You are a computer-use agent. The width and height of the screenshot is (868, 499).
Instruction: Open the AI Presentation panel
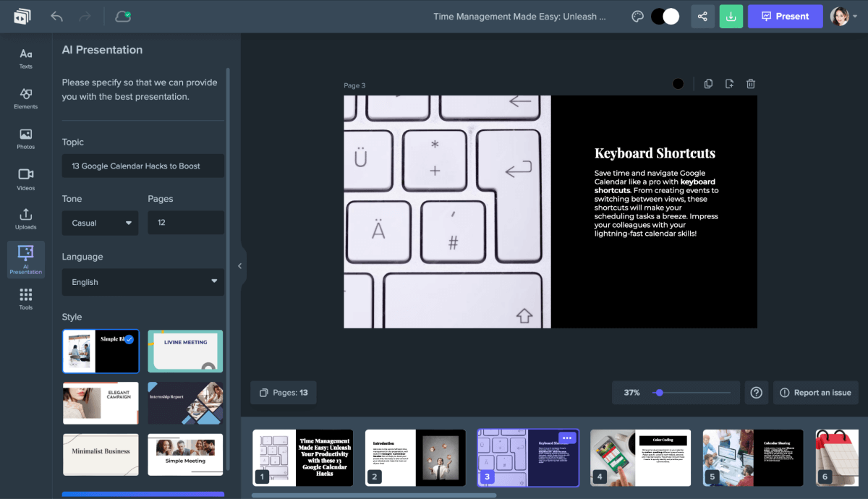[26, 260]
